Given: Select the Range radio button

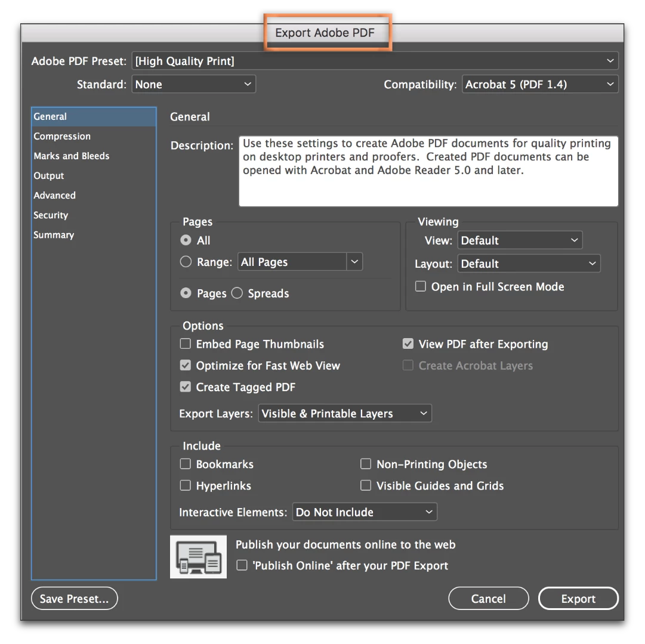Looking at the screenshot, I should pos(186,261).
